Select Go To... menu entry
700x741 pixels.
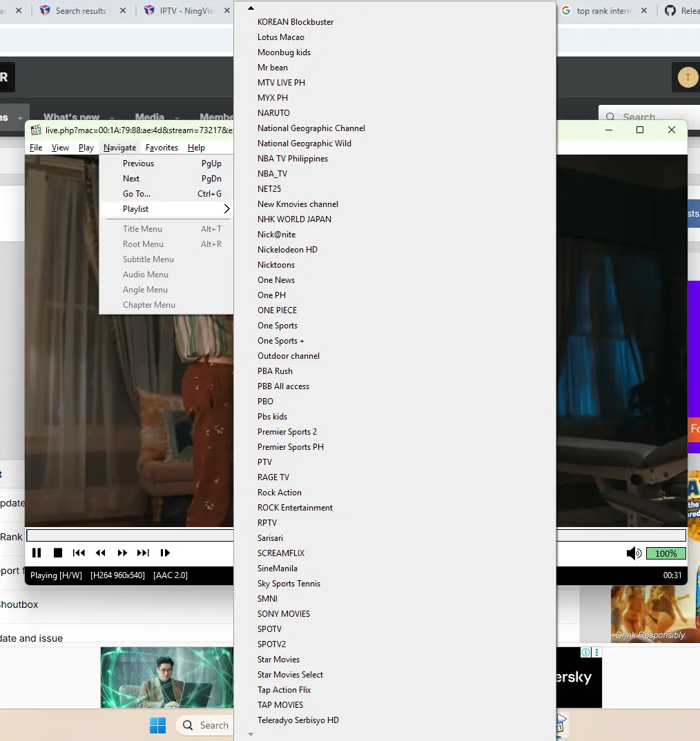[166, 194]
